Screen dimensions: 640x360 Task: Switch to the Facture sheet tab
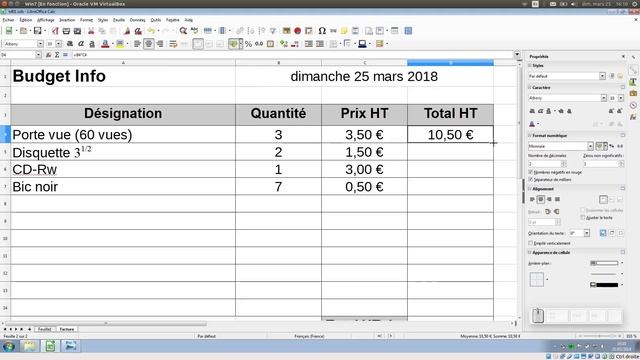pos(67,329)
